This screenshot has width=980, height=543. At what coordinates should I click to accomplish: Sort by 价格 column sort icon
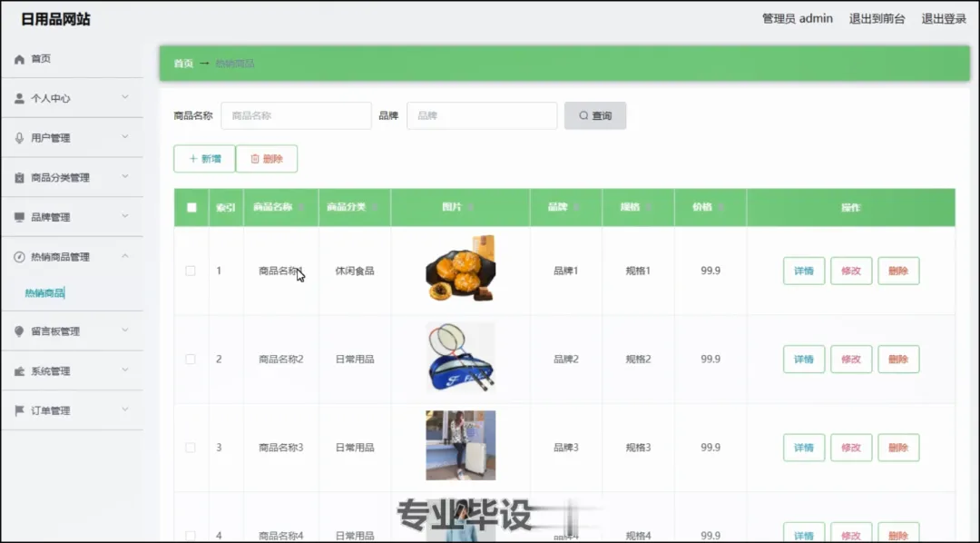(720, 208)
